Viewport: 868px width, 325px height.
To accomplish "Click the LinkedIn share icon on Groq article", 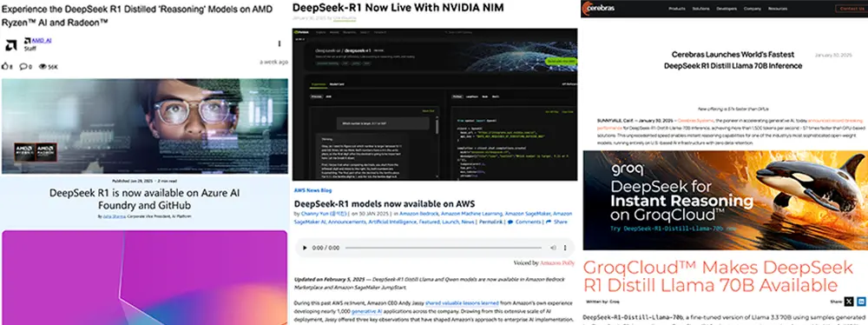I will click(861, 302).
